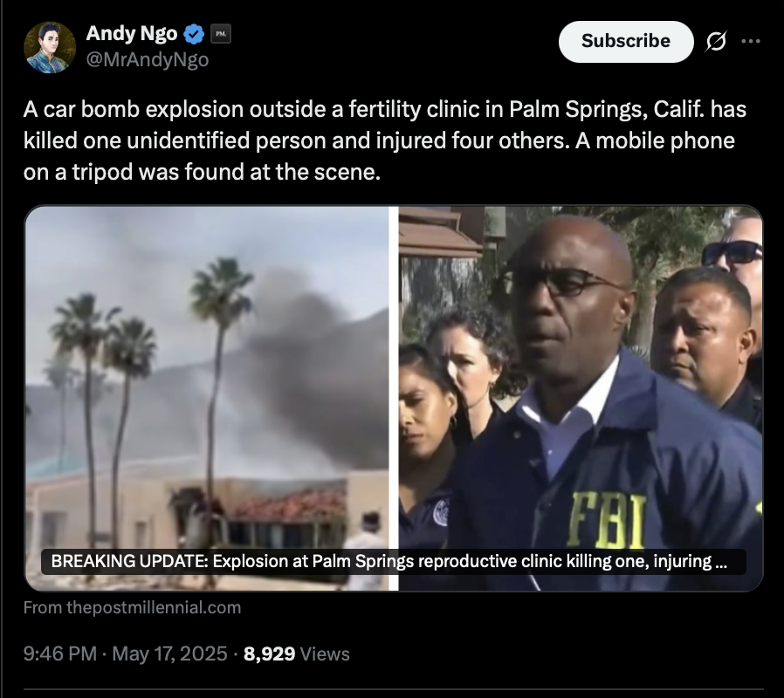Click the PM affiliate badge icon
Image resolution: width=784 pixels, height=698 pixels.
click(221, 34)
